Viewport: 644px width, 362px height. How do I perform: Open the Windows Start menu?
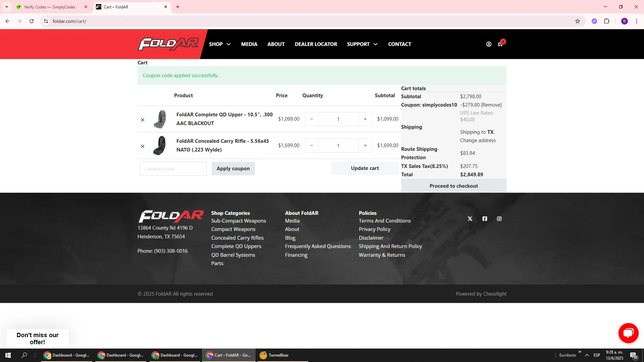[x=8, y=355]
